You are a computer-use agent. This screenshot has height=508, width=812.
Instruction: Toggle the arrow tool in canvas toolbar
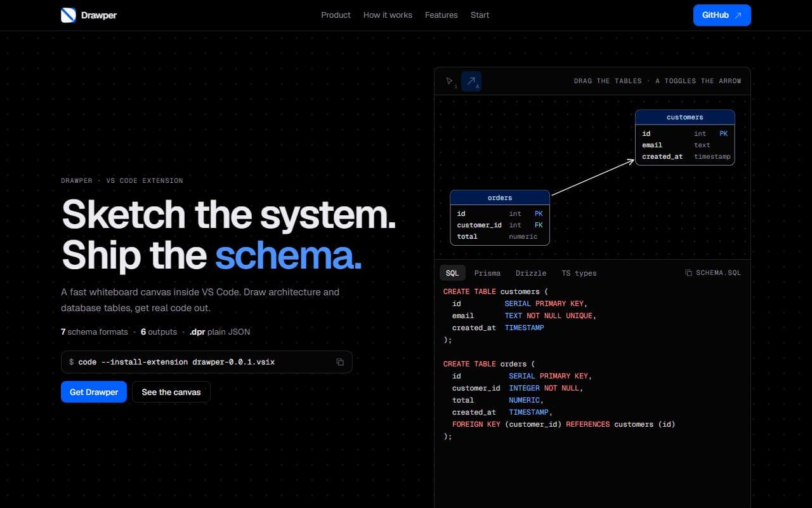(471, 81)
